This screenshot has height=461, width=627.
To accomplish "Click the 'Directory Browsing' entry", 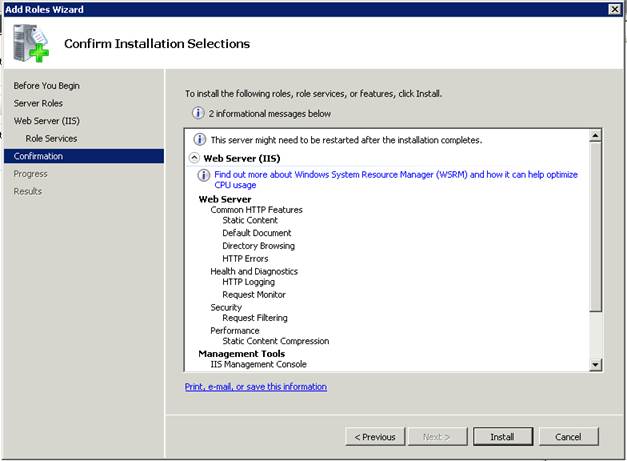I will click(x=258, y=245).
